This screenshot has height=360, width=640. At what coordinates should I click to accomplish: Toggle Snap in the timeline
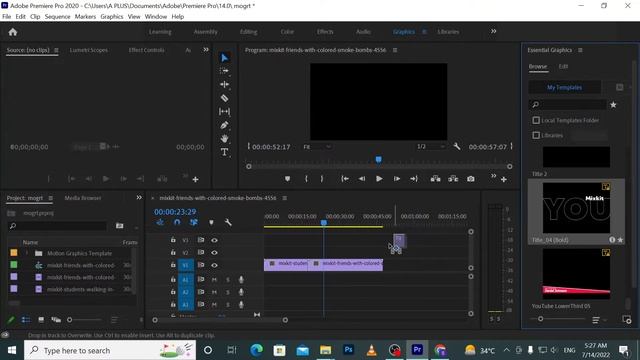177,222
